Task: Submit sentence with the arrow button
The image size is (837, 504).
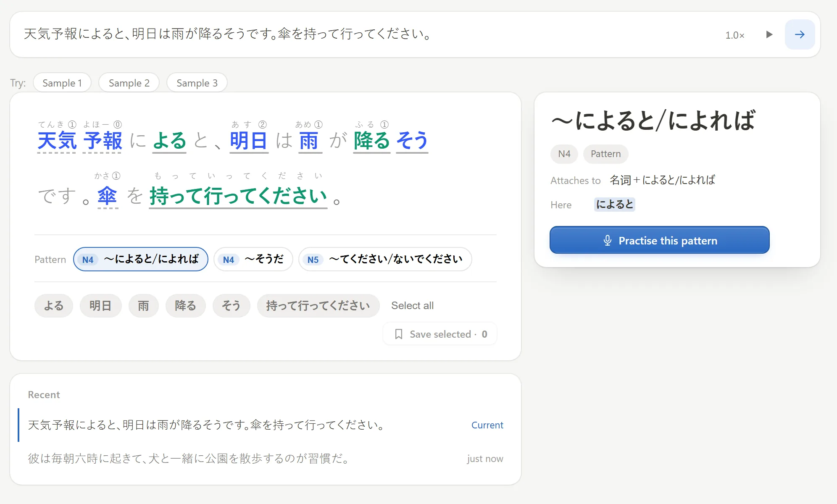Action: coord(800,34)
